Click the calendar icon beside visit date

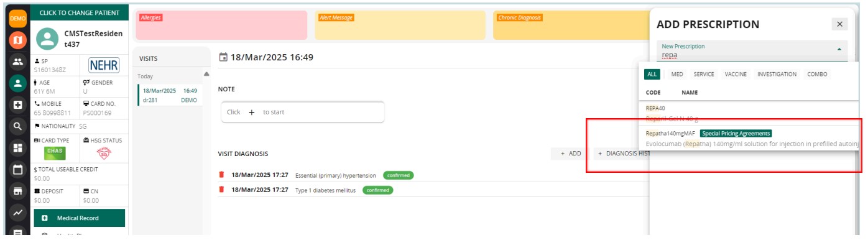pos(223,57)
